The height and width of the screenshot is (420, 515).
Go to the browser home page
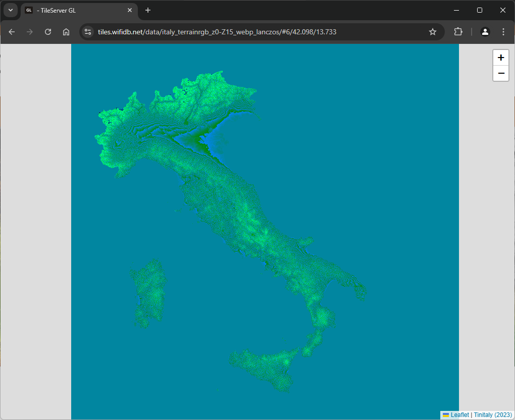coord(66,32)
